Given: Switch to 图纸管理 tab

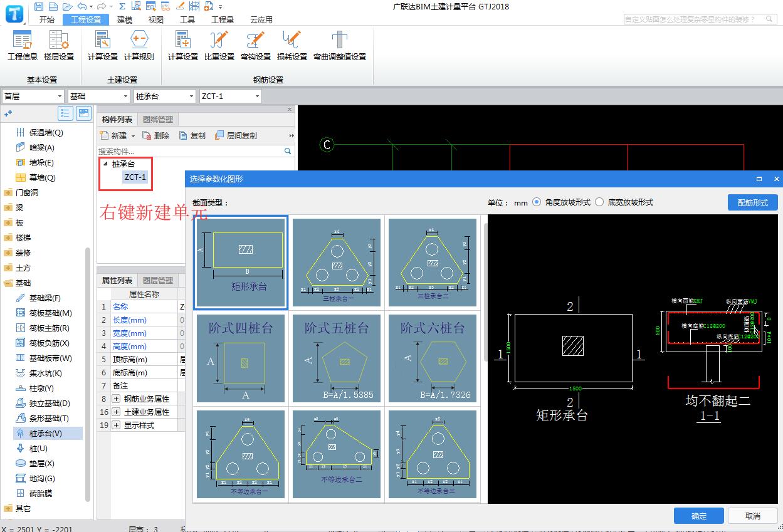Looking at the screenshot, I should point(158,119).
